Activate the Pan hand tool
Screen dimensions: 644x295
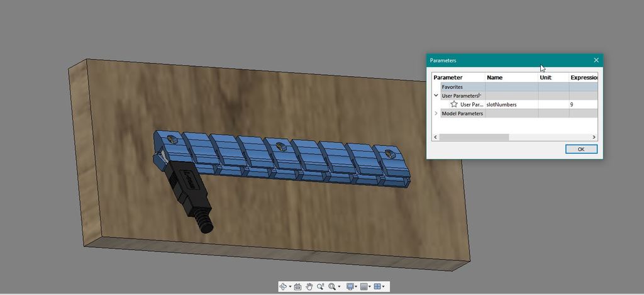pyautogui.click(x=309, y=287)
